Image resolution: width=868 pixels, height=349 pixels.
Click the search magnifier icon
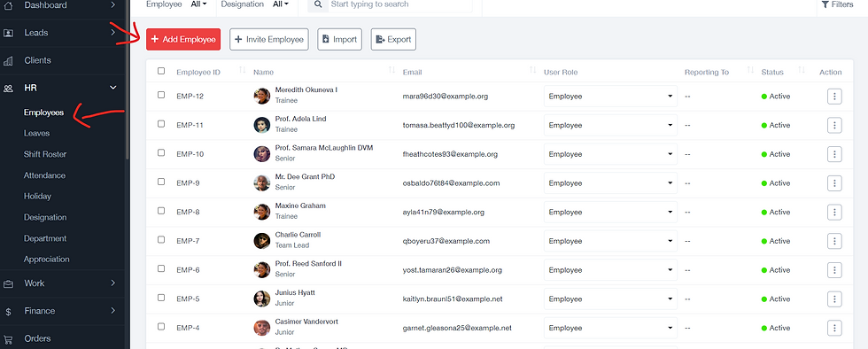click(318, 4)
